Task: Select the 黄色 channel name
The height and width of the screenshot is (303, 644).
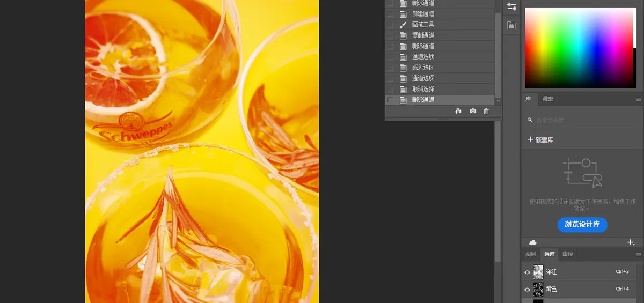Action: click(551, 289)
